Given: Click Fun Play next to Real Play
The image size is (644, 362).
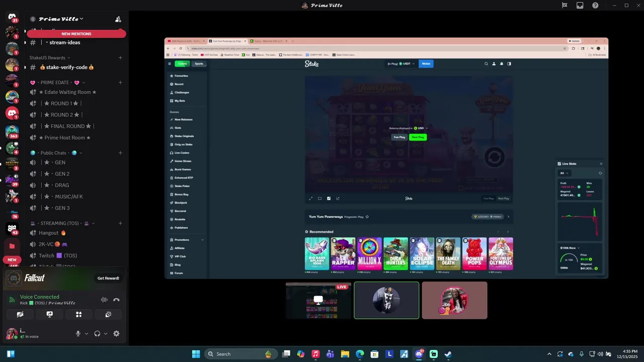Looking at the screenshot, I should coord(399,137).
